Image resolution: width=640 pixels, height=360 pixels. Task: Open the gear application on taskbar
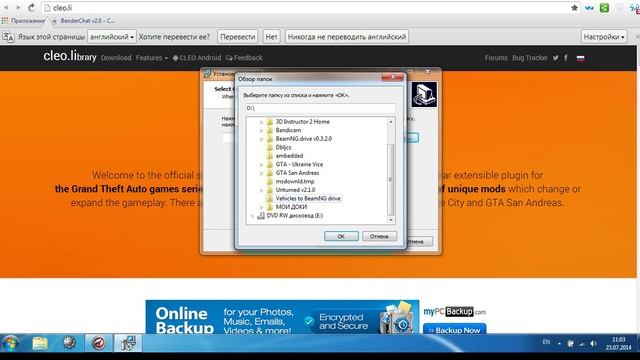[x=69, y=343]
